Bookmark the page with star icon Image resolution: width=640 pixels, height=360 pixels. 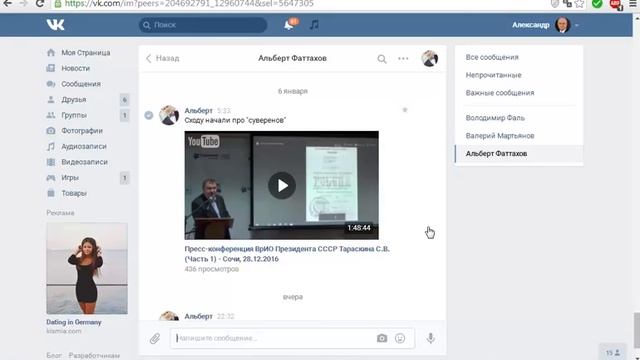579,4
